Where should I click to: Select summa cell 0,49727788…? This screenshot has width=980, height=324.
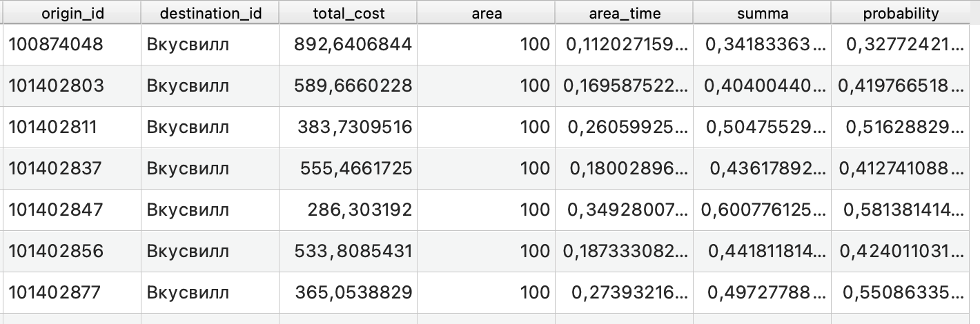point(763,293)
